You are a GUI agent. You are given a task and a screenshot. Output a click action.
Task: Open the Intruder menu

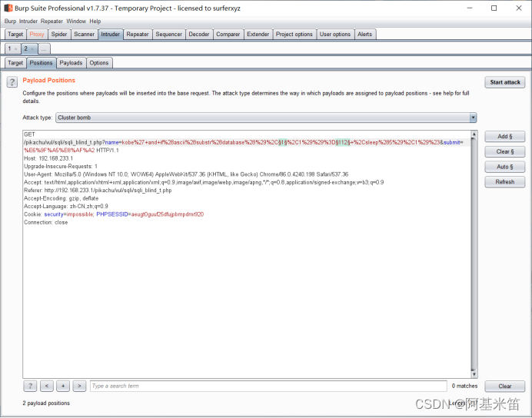coord(28,21)
